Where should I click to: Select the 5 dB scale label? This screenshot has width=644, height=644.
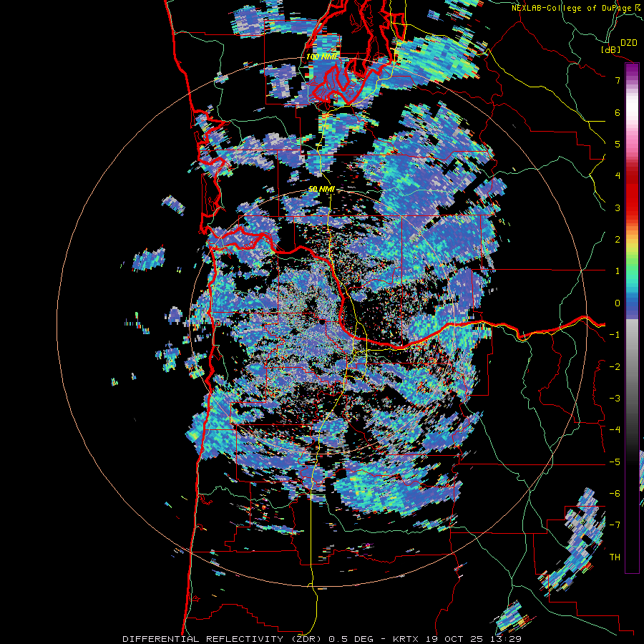(618, 144)
